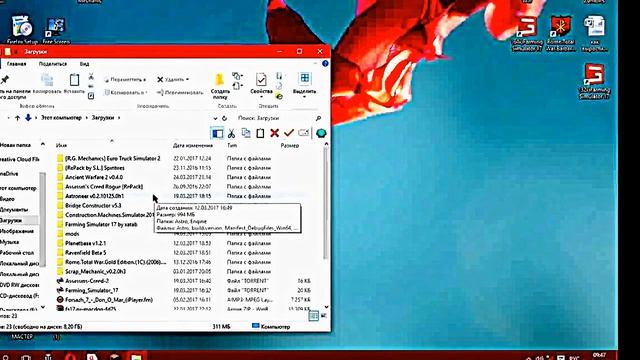Image resolution: width=640 pixels, height=360 pixels.
Task: Click the up arrow navigation button
Action: pos(17,118)
